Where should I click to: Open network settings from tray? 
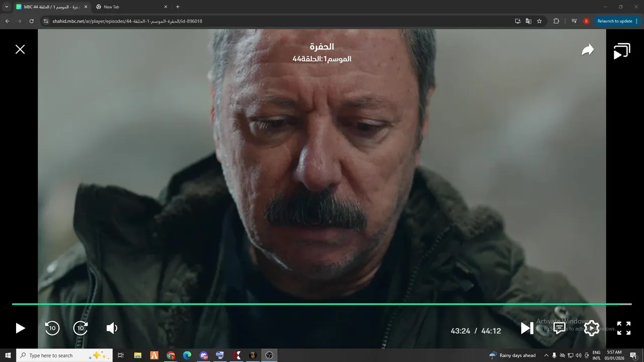571,355
